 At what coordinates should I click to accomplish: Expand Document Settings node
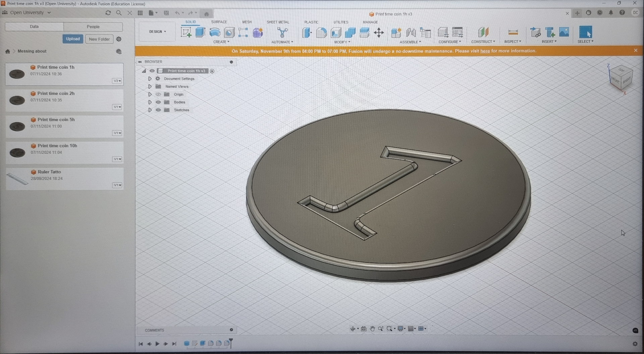(x=150, y=79)
